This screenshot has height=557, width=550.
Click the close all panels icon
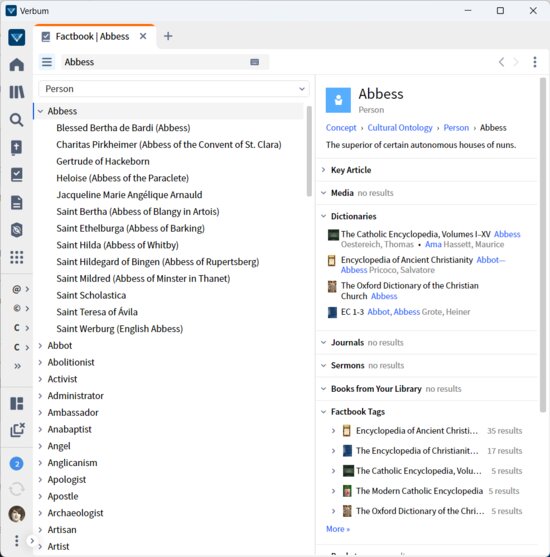[17, 430]
